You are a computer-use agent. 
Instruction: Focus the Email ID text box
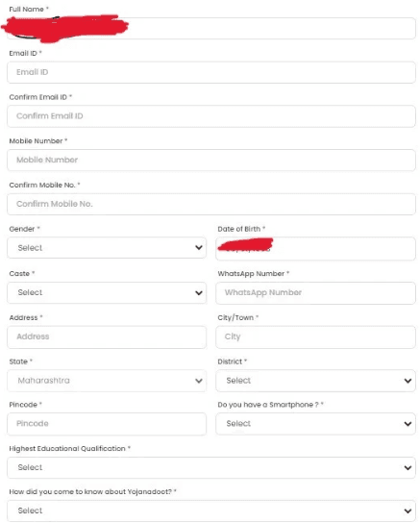pos(211,72)
